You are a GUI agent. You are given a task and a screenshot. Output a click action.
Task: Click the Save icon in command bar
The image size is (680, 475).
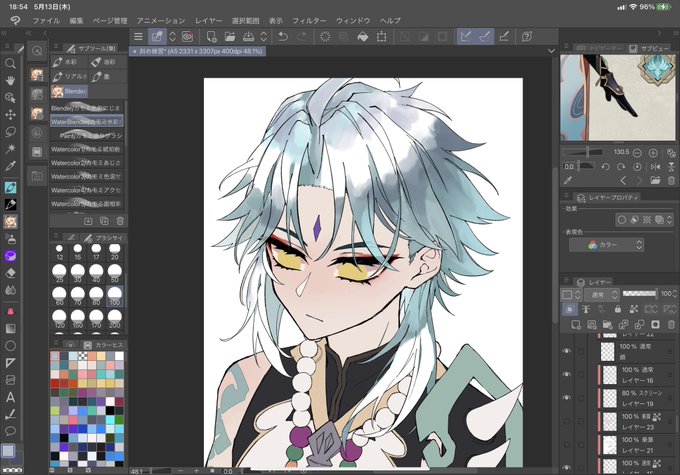pos(248,37)
